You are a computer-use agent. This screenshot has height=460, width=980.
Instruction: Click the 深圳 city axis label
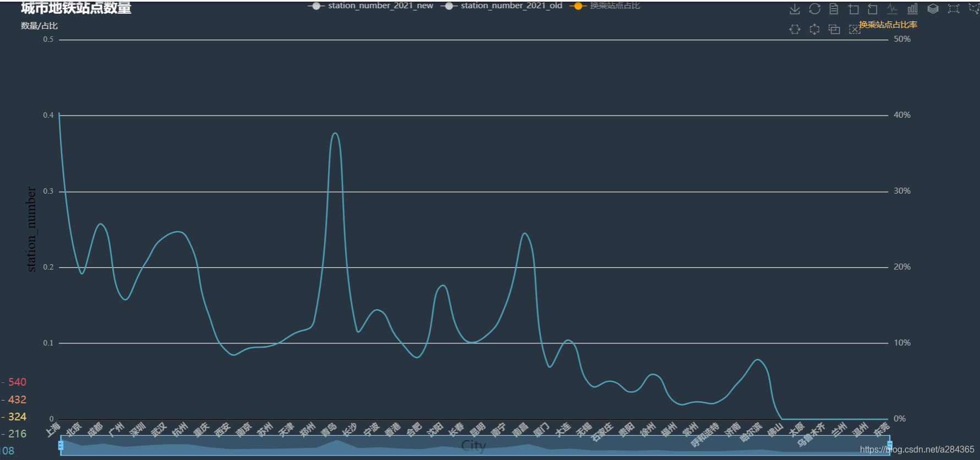coord(137,429)
